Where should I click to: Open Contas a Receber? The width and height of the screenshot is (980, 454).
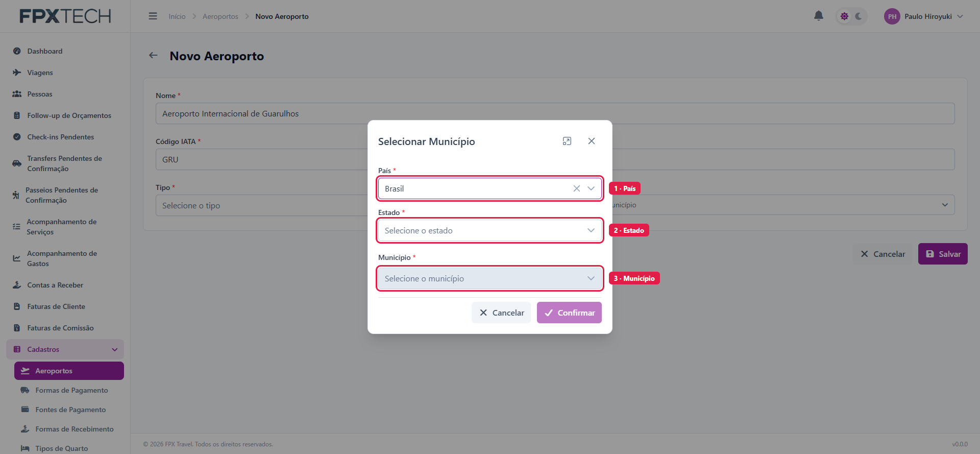65,285
